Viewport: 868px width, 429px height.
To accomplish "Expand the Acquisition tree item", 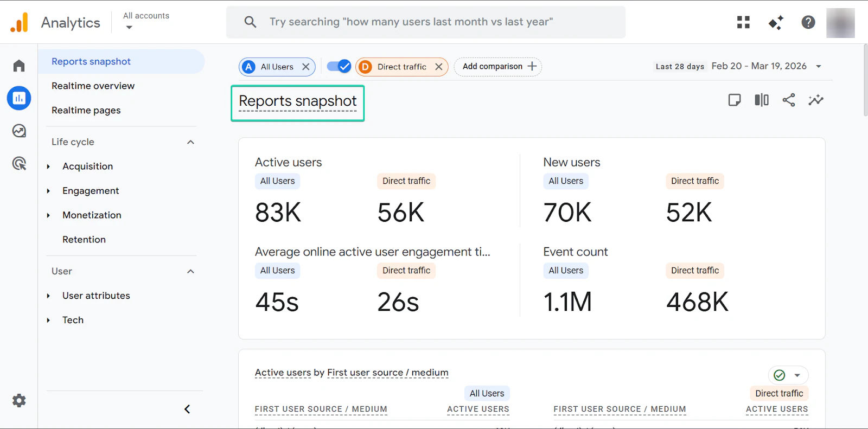I will [x=48, y=167].
